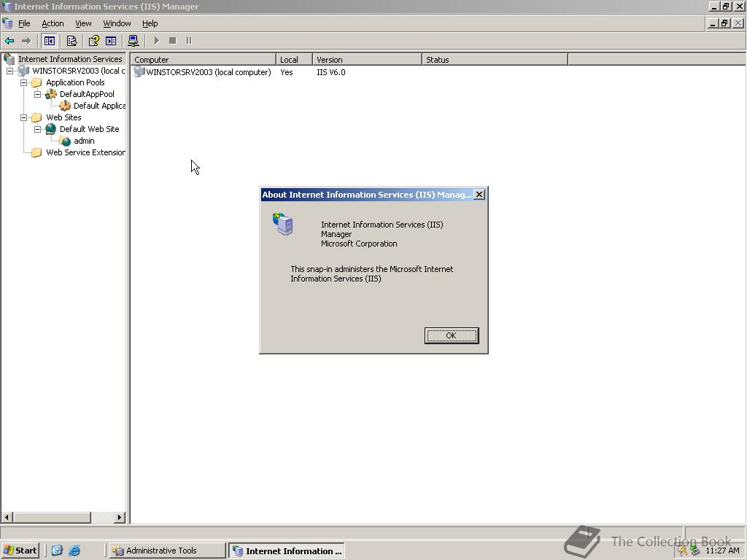Click the Web Service Extensions folder icon

[36, 153]
